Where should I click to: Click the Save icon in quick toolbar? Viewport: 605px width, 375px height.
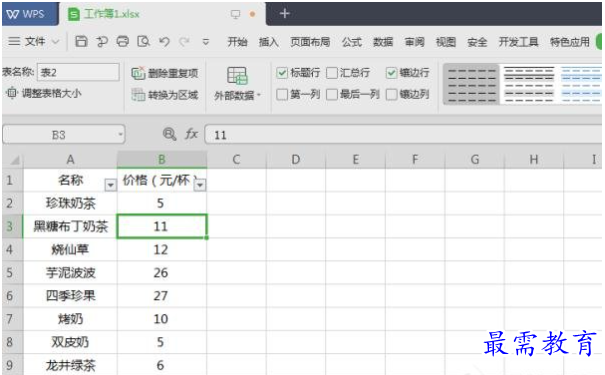tap(81, 41)
